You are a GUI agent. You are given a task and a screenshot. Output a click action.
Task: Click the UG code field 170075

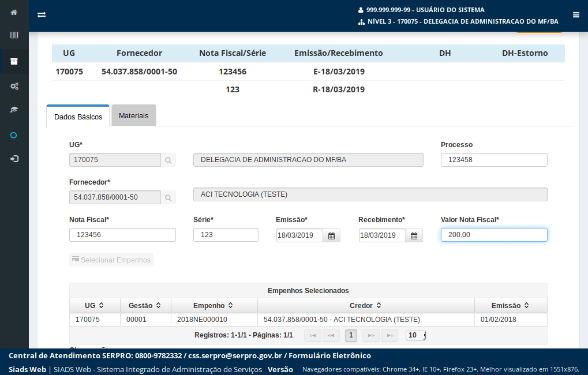(x=115, y=160)
